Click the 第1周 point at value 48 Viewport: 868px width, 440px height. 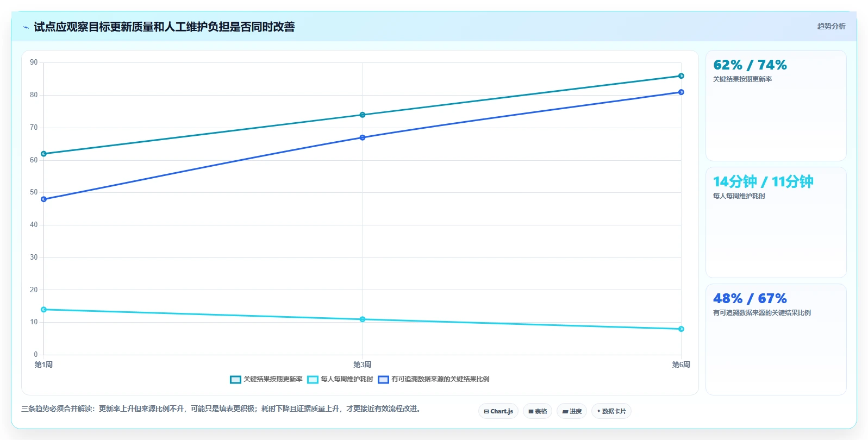point(44,199)
